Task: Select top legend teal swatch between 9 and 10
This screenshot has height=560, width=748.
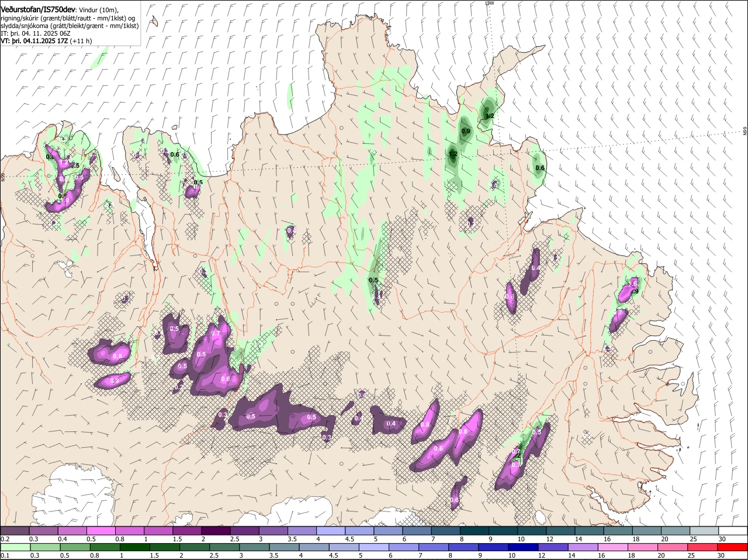Action: coord(503,530)
